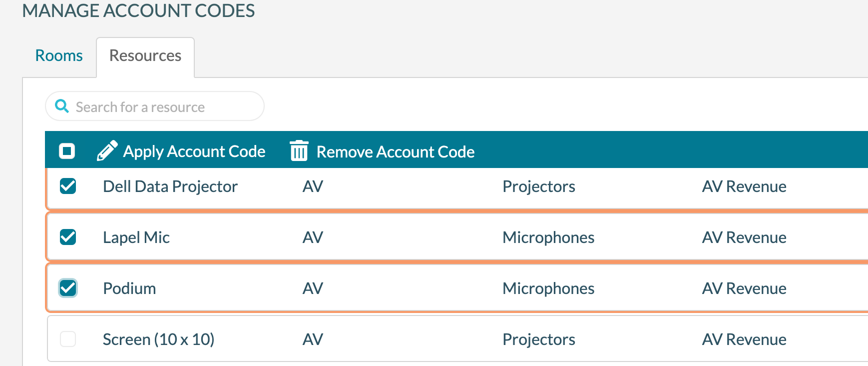Click AV Revenue in Dell Data Projector row
The width and height of the screenshot is (868, 366).
click(744, 186)
